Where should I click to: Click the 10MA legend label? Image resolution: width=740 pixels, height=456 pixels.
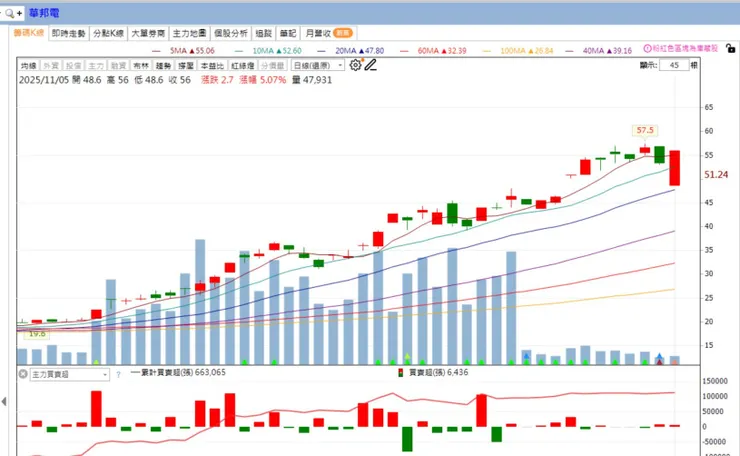277,51
